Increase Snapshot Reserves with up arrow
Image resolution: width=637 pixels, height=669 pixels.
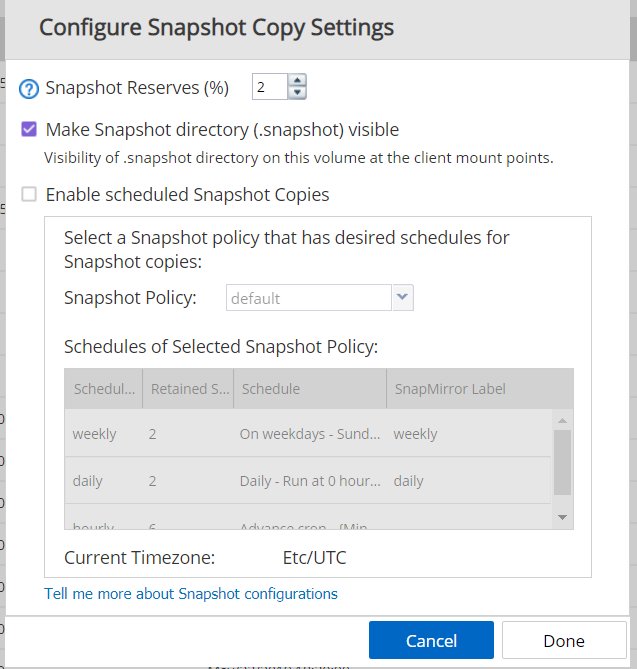[297, 81]
